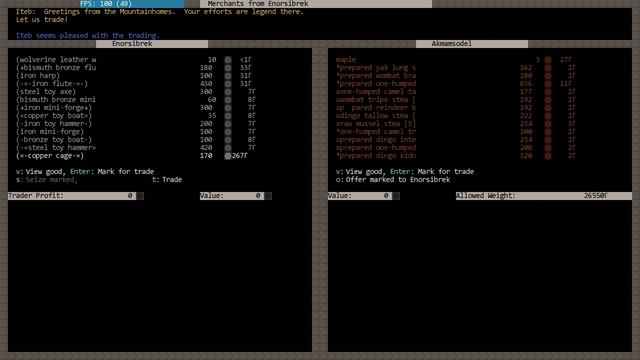Viewport: 640px width, 360px height.
Task: Click the currency icon beside Akmamsodel Value total
Action: [x=396, y=196]
